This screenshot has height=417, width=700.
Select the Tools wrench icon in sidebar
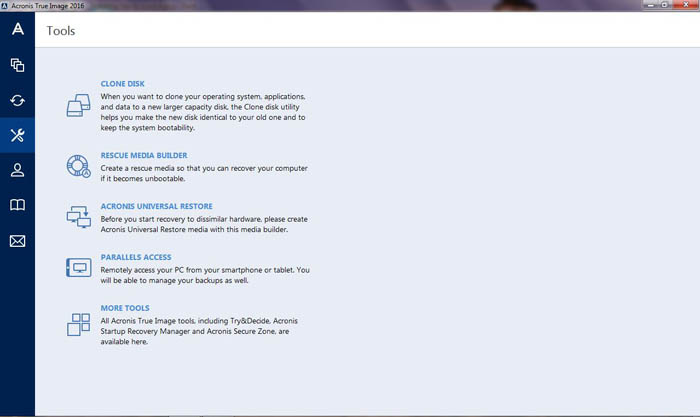17,135
